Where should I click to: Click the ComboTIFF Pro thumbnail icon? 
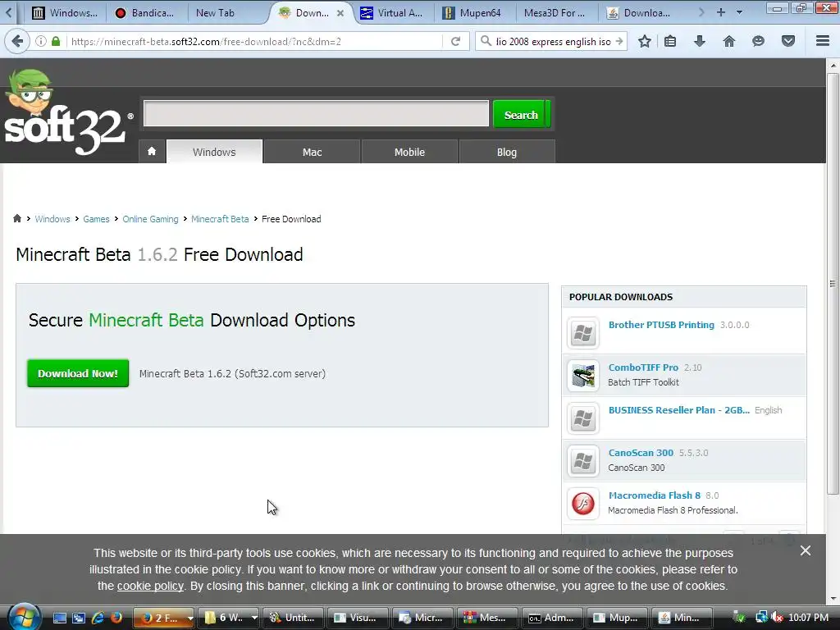(x=583, y=375)
